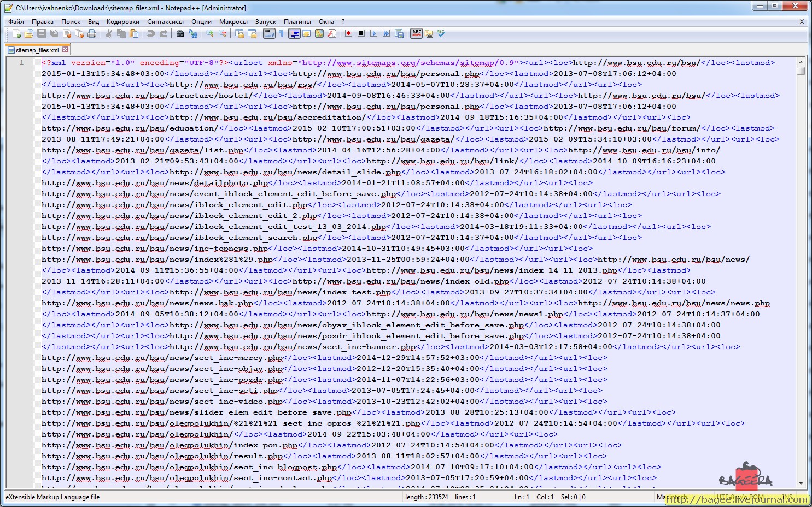Viewport: 812px width, 507px height.
Task: Click the X at the menu bar's right end
Action: click(x=802, y=22)
